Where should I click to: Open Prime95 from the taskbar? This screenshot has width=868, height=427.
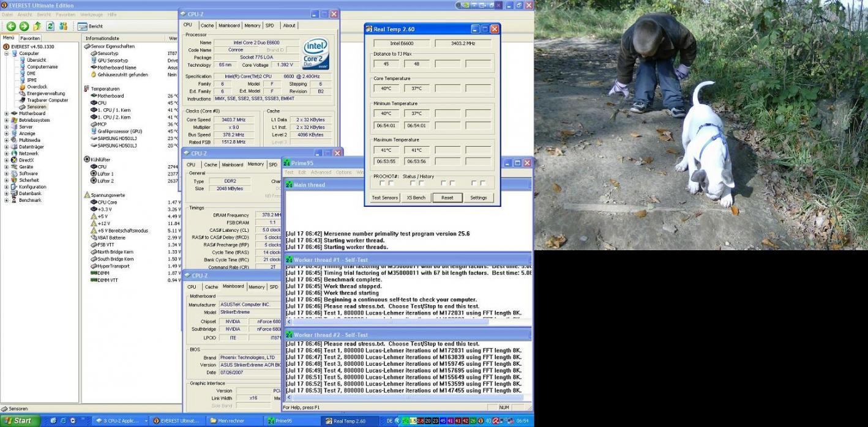(x=293, y=421)
